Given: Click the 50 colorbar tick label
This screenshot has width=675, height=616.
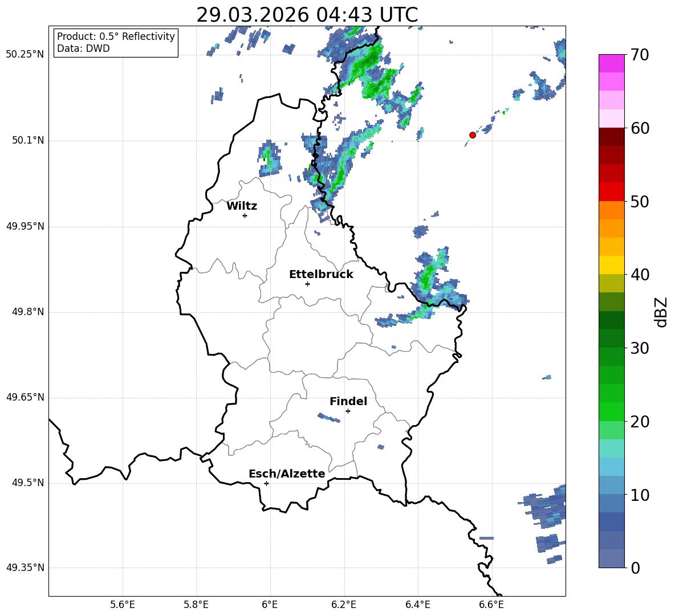Looking at the screenshot, I should coord(640,202).
